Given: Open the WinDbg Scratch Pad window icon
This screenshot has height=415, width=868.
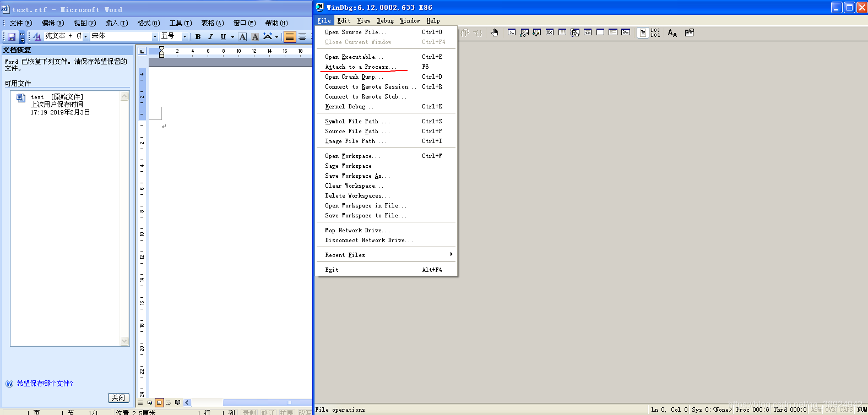Looking at the screenshot, I should pos(600,32).
